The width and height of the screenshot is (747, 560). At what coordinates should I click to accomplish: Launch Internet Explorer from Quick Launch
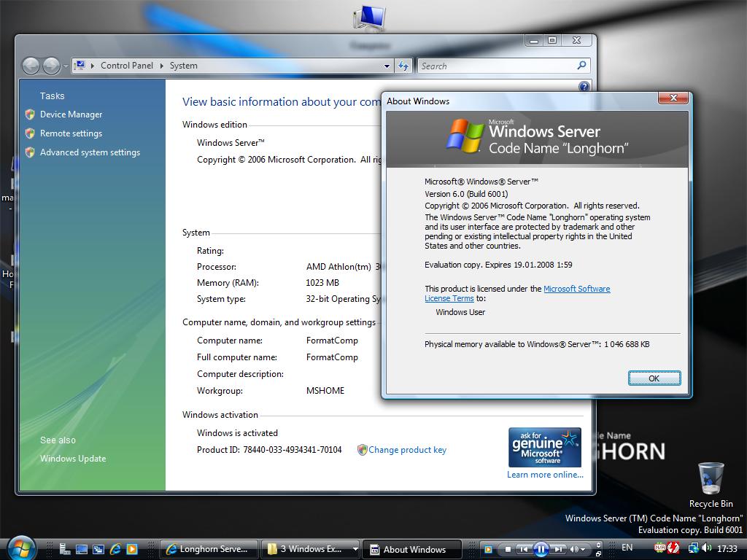tap(115, 549)
